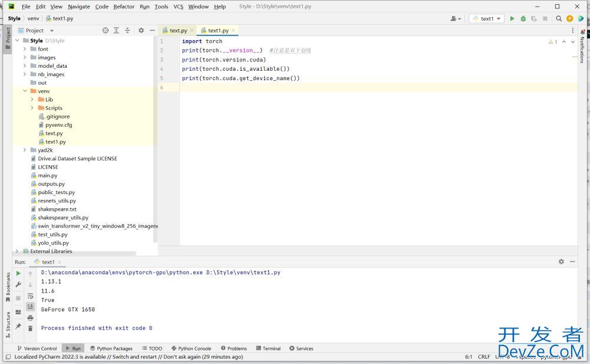Click CRLF line separator in status bar

[x=484, y=357]
